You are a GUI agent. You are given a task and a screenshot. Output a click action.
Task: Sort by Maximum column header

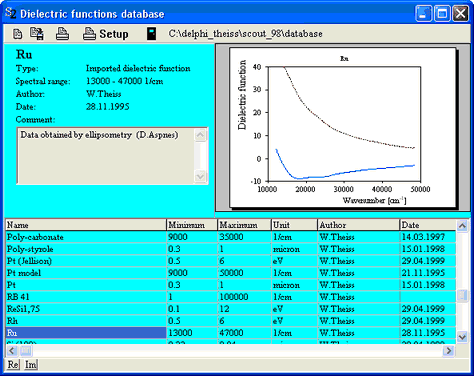pos(244,225)
